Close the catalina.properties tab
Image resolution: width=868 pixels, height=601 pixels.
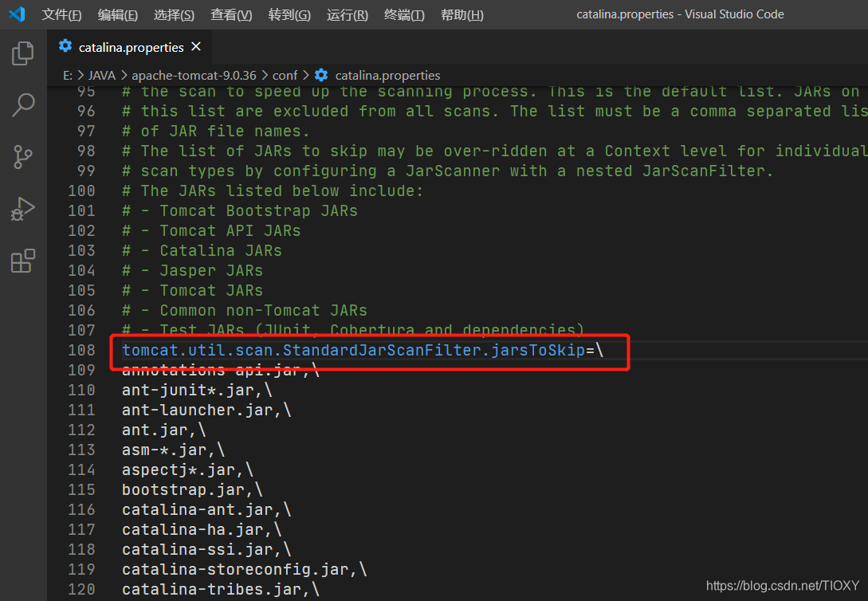[196, 47]
